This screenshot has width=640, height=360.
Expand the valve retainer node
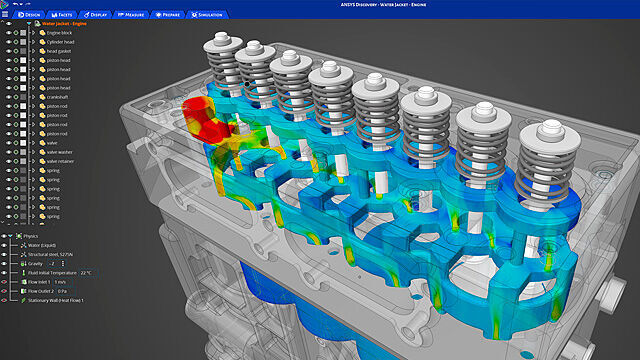(x=34, y=161)
